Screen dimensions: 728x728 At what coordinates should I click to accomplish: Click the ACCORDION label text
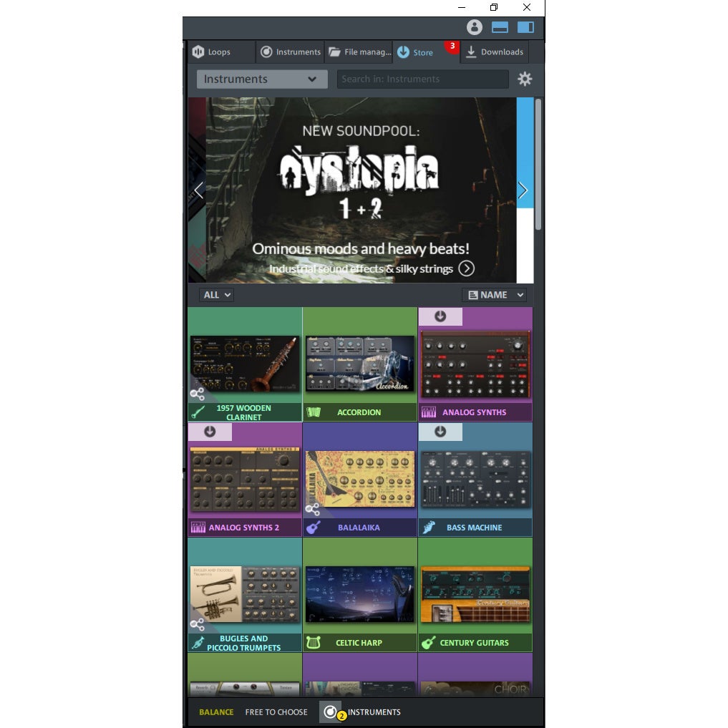pos(359,412)
